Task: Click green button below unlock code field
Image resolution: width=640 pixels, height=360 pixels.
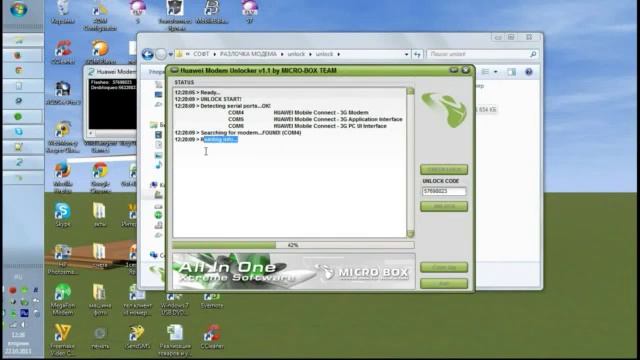Action: [444, 207]
